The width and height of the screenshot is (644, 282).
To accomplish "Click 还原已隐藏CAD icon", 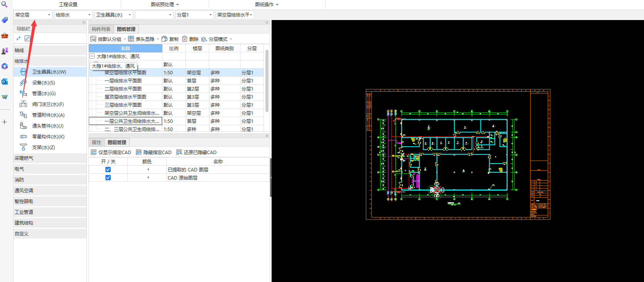I will click(179, 153).
